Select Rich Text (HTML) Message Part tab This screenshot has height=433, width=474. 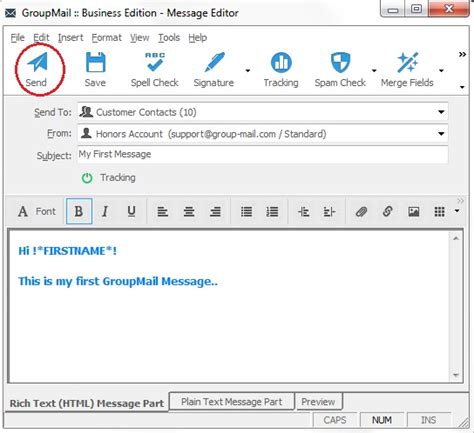click(87, 403)
